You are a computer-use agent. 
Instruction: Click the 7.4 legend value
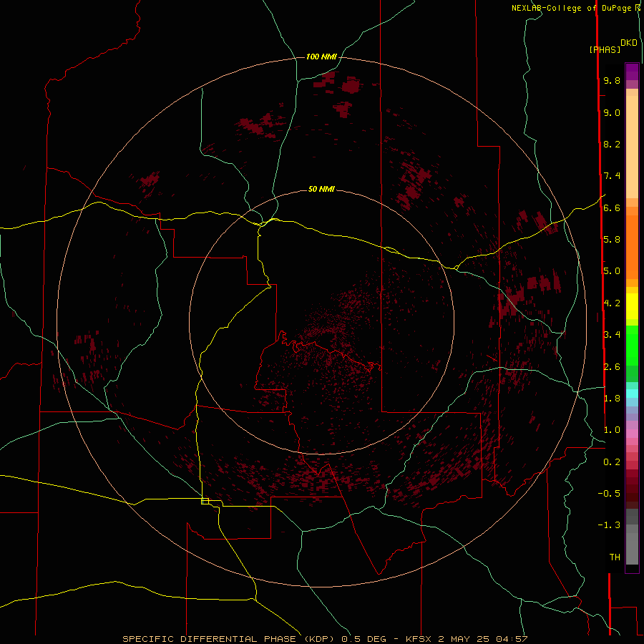tap(612, 176)
